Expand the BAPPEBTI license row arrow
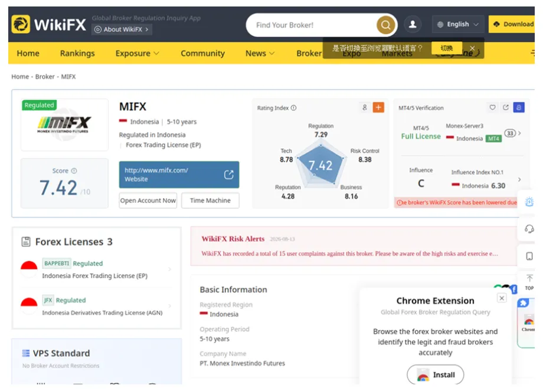 click(169, 269)
